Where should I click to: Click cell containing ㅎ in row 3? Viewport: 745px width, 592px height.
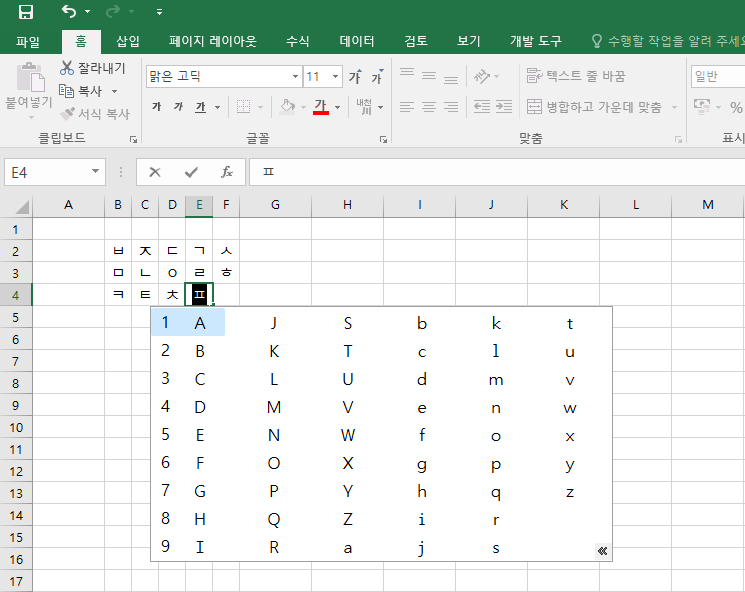coord(226,273)
